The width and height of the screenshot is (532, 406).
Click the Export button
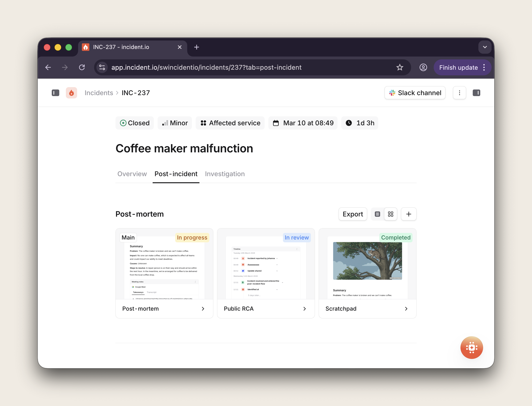(x=352, y=214)
